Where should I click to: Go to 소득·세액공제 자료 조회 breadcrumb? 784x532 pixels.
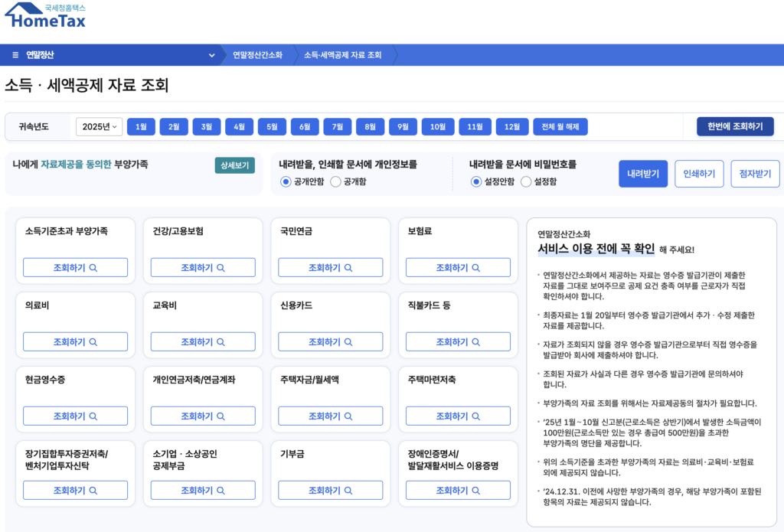(342, 55)
